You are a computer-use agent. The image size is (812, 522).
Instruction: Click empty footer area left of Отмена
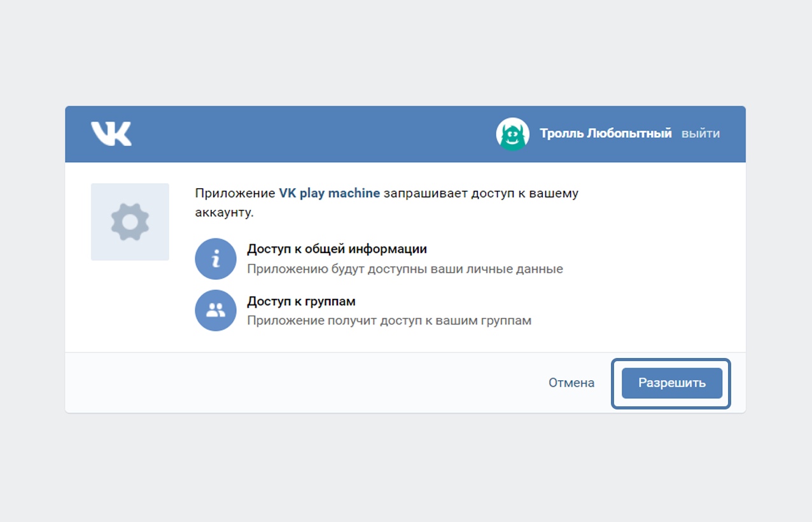(286, 383)
